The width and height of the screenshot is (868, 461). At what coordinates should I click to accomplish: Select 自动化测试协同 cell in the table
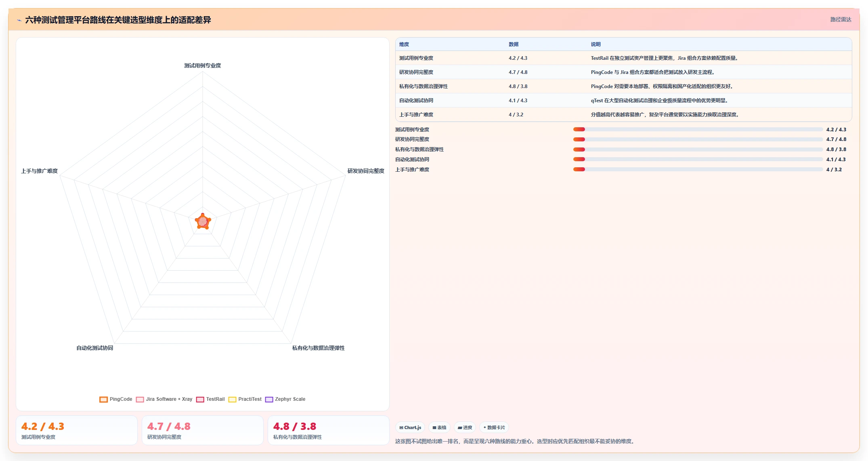click(416, 101)
